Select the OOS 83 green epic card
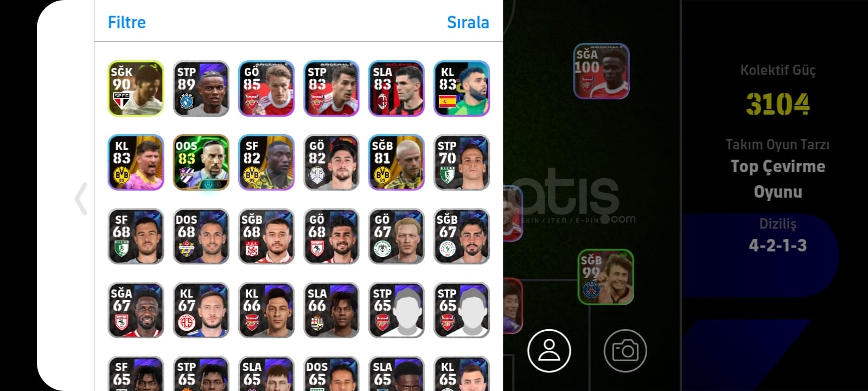The height and width of the screenshot is (391, 868). pos(201,162)
